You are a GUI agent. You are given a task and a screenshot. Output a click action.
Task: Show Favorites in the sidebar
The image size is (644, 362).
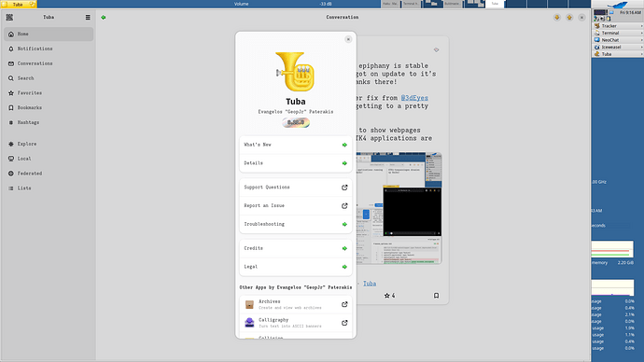(49, 93)
